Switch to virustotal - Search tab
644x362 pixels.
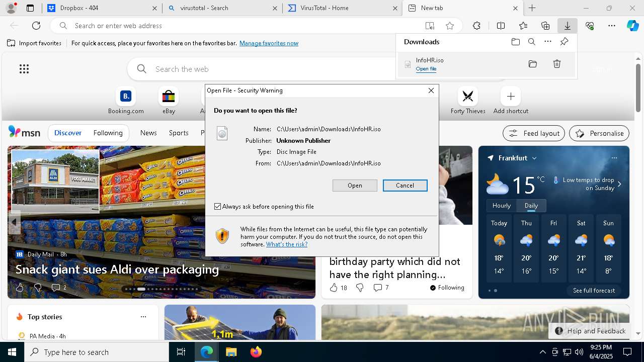pyautogui.click(x=222, y=8)
